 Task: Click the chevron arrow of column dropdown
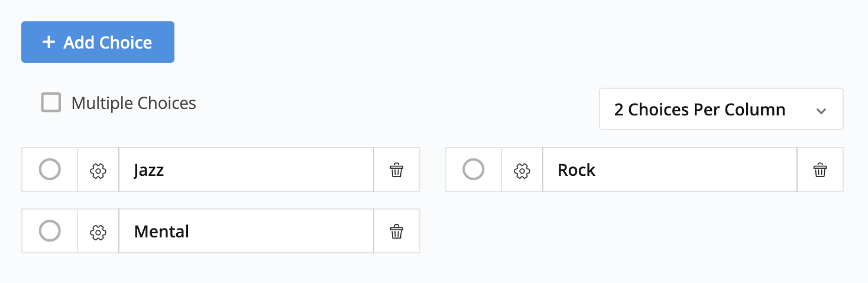(821, 111)
